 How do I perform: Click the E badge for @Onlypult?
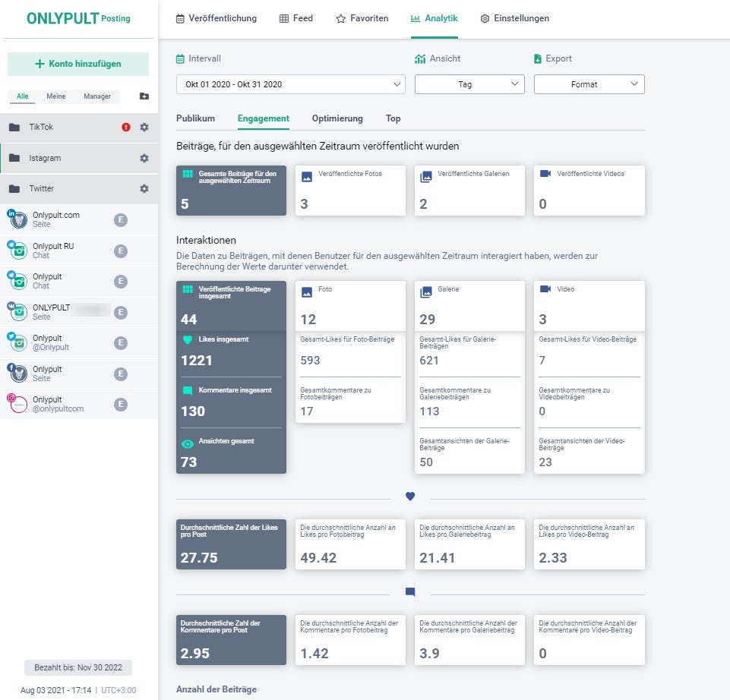(x=121, y=343)
